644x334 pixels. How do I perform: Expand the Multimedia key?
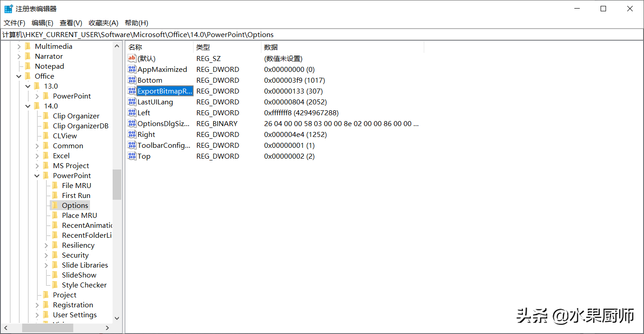[x=19, y=46]
